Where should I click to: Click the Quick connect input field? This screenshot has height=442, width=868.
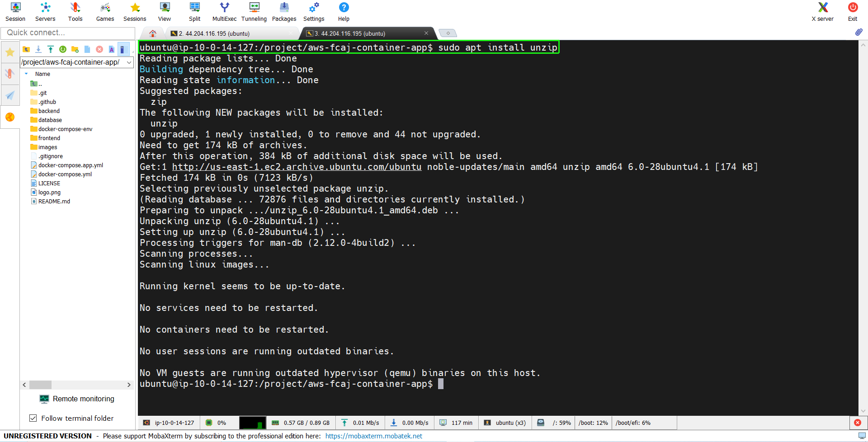click(x=68, y=33)
